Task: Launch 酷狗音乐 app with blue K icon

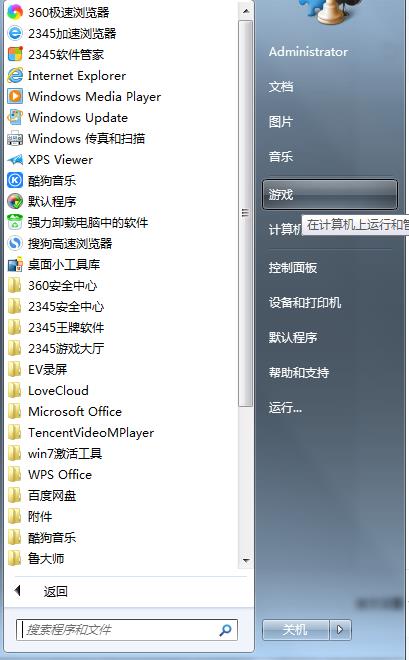Action: pyautogui.click(x=15, y=181)
